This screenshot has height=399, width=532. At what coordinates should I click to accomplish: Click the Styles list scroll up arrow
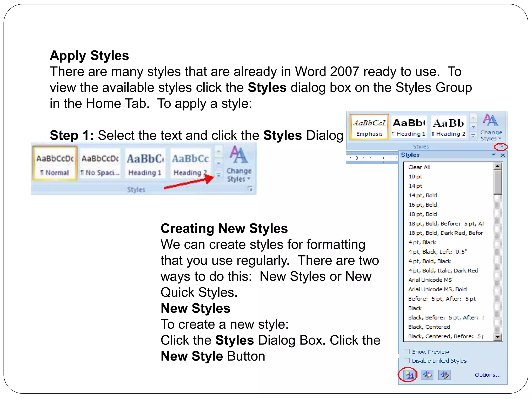point(497,166)
